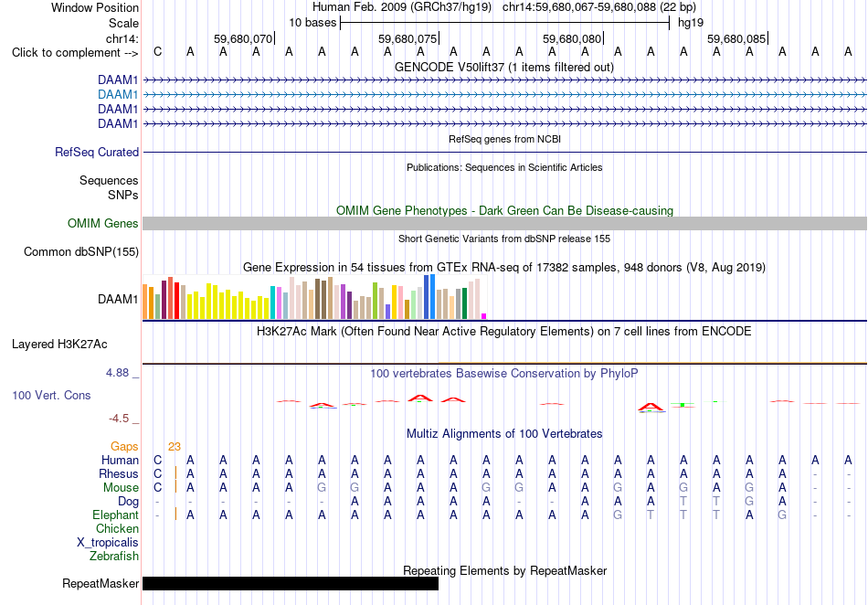Viewport: 868px width, 605px height.
Task: Open 'Multiz Alignments of 100 Vertebrates' title
Action: [504, 433]
